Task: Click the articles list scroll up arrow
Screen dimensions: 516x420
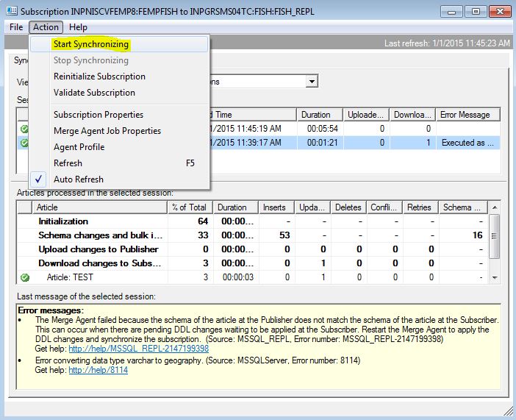Action: click(494, 207)
